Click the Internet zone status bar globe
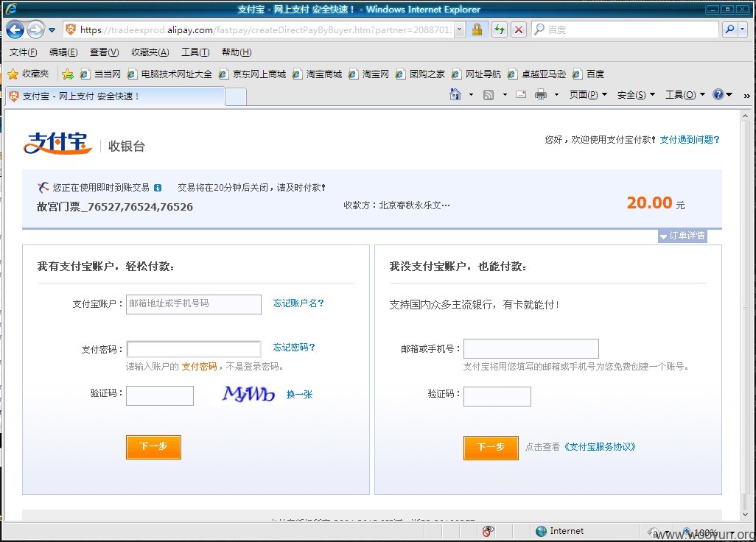The width and height of the screenshot is (756, 542). tap(542, 531)
